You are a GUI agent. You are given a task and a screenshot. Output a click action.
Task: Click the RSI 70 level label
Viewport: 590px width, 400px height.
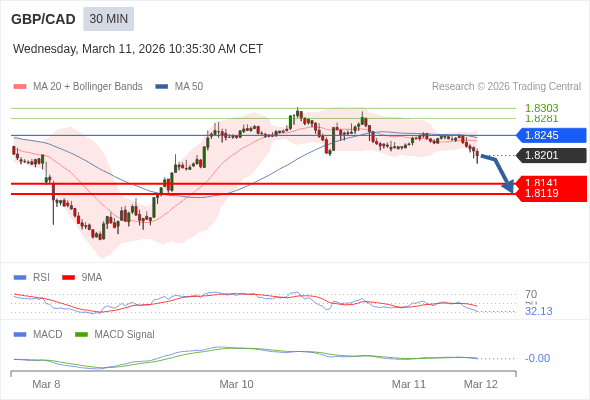click(531, 294)
